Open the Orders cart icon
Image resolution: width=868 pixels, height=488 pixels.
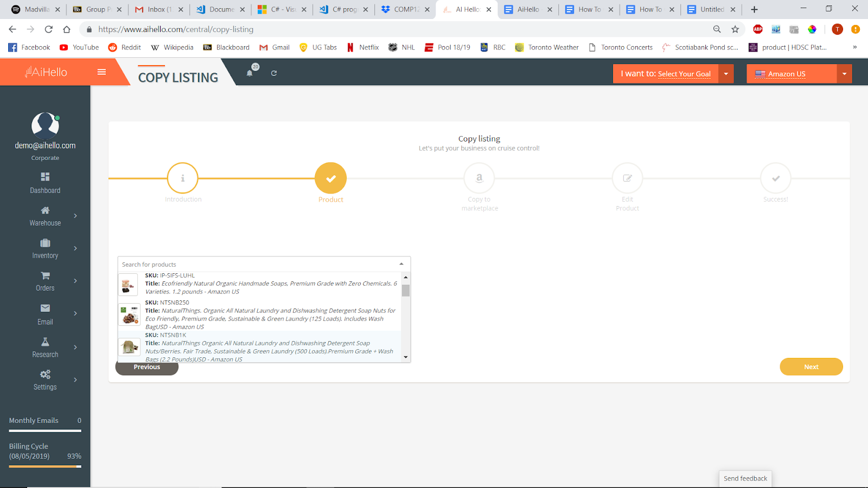click(45, 275)
